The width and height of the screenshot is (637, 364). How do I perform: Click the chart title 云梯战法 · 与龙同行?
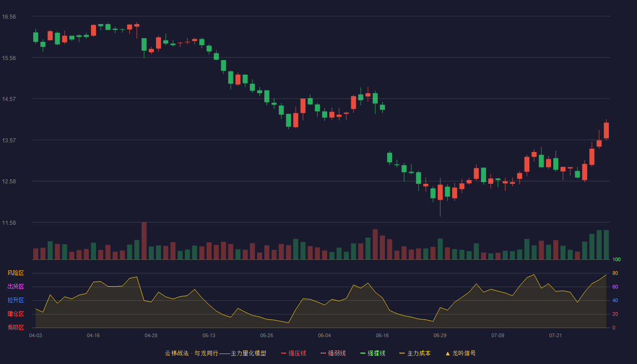[192, 353]
